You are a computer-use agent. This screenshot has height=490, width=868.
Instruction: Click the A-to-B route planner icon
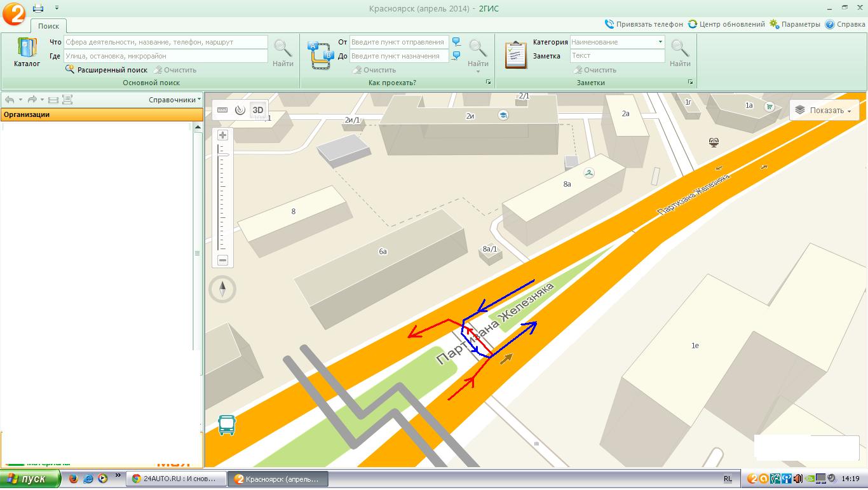click(x=321, y=55)
